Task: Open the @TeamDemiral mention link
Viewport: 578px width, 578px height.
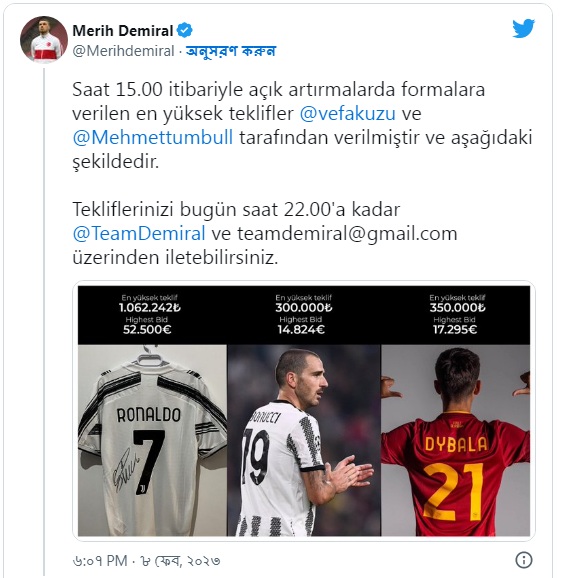Action: click(x=139, y=233)
